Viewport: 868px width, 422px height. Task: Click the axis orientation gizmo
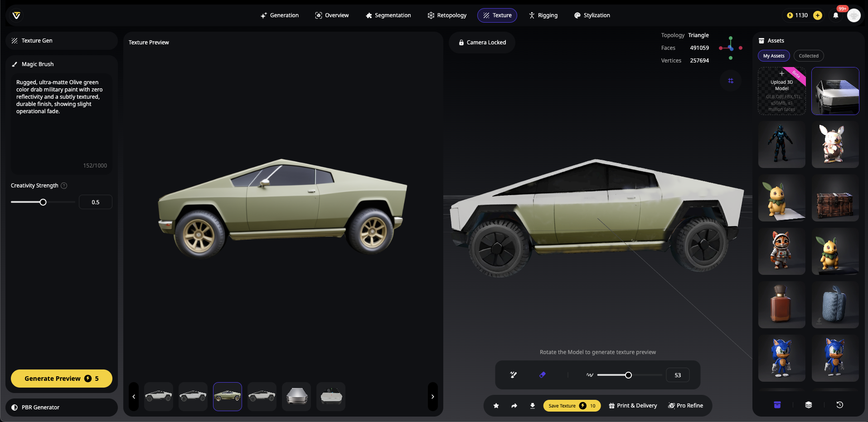[731, 48]
